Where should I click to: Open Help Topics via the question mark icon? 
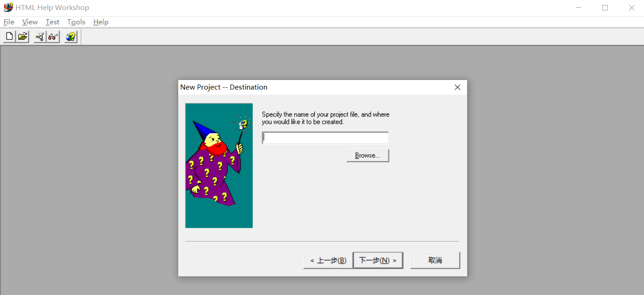point(70,36)
